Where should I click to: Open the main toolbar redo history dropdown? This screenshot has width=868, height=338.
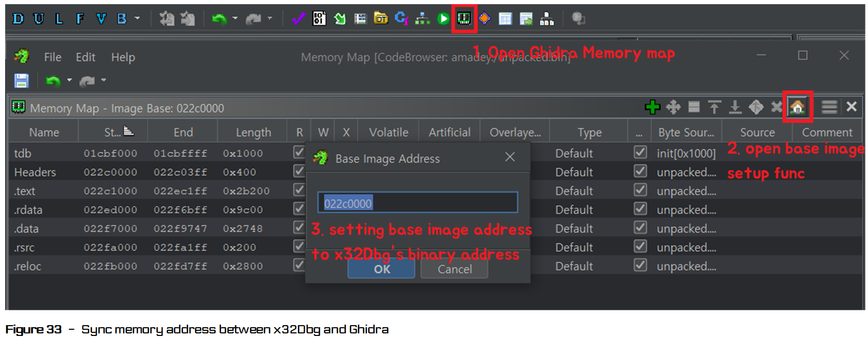click(270, 18)
